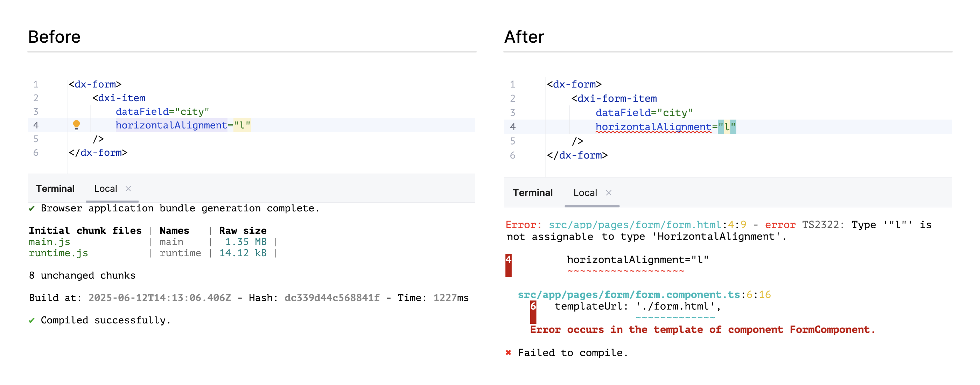Viewport: 980px width, 385px height.
Task: Click runtime.js in the chunk files table
Action: point(58,253)
